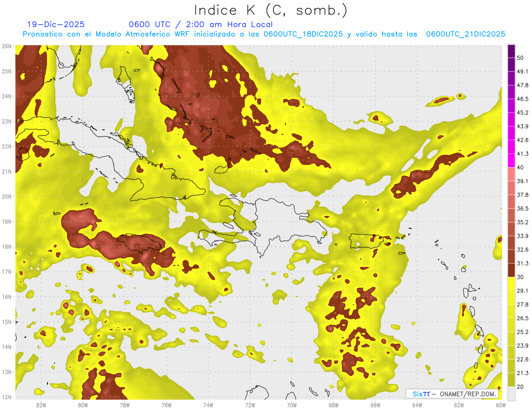This screenshot has height=411, width=532.
Task: Click the colorbar value '25.2'
Action: [x=523, y=332]
